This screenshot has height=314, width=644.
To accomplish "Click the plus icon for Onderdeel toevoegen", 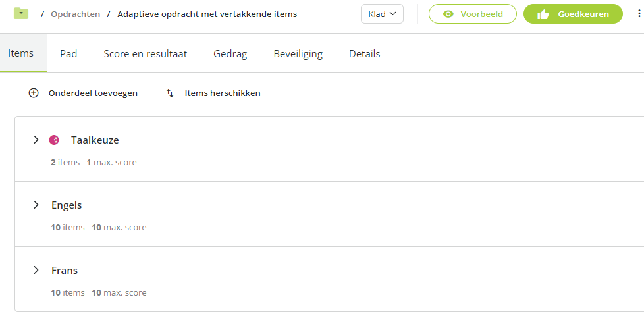I will click(34, 93).
